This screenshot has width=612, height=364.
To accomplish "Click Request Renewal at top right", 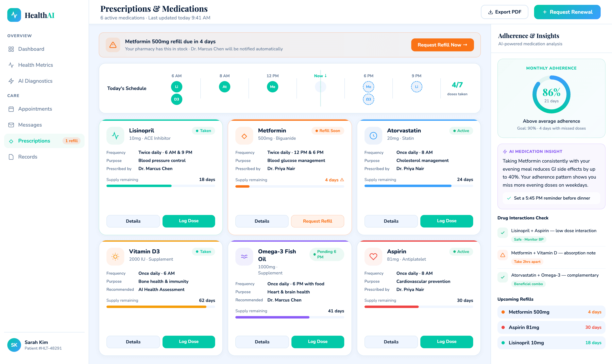I will pos(567,12).
